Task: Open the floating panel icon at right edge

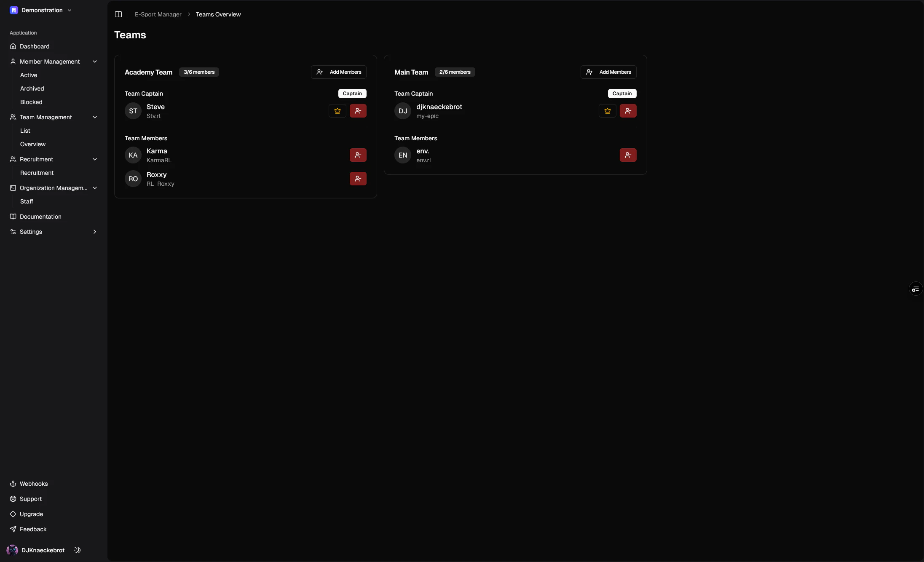Action: (915, 289)
